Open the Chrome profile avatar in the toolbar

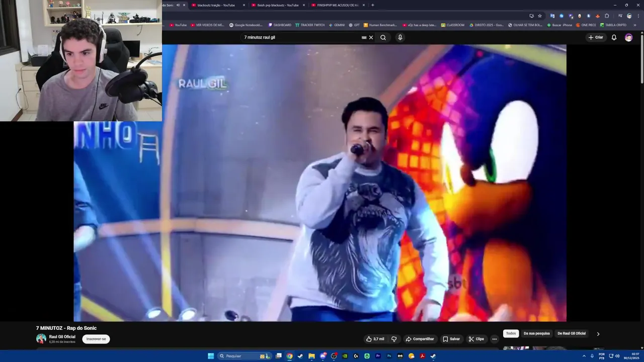click(629, 16)
